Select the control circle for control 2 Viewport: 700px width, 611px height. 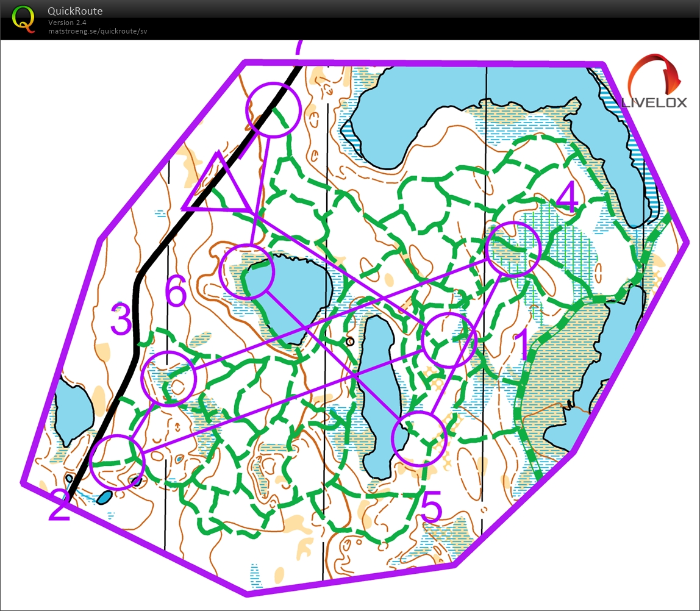(x=117, y=462)
